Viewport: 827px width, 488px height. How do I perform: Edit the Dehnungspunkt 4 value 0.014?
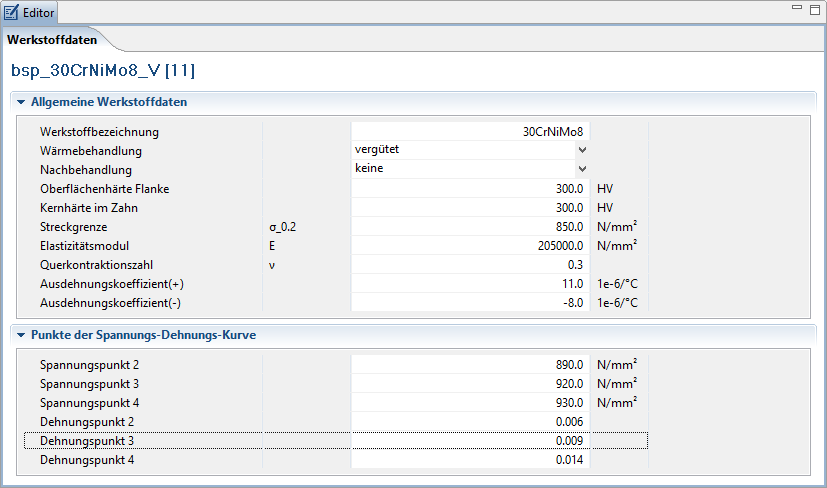pyautogui.click(x=470, y=460)
